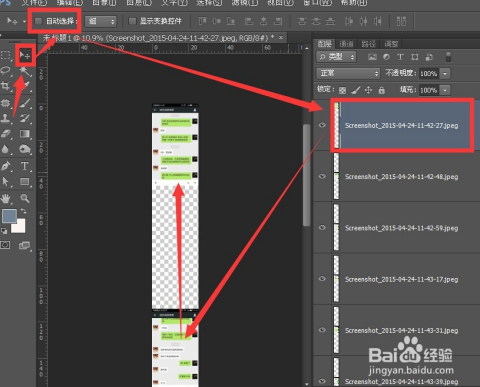Enable the 自动选择 checkbox

pos(38,21)
